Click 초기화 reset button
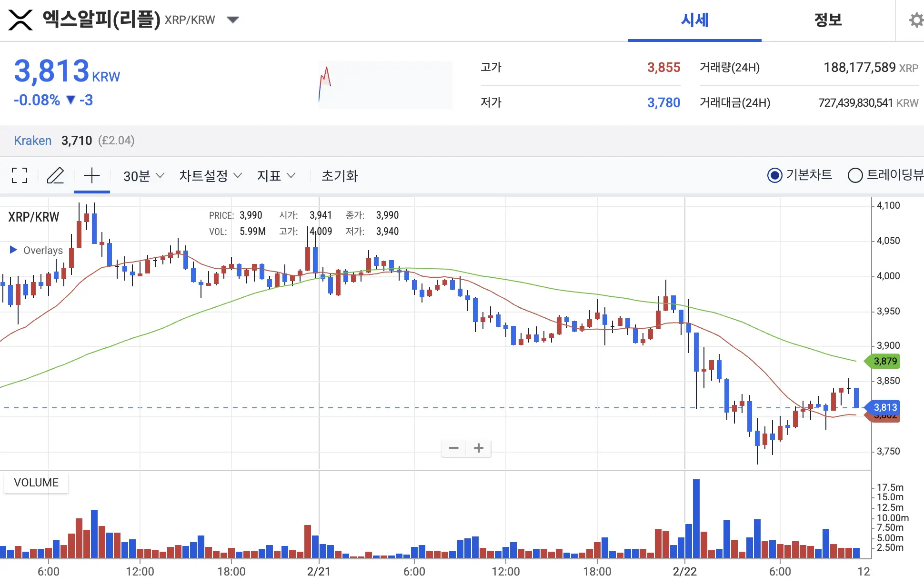Screen dimensions: 924x586 tap(340, 176)
